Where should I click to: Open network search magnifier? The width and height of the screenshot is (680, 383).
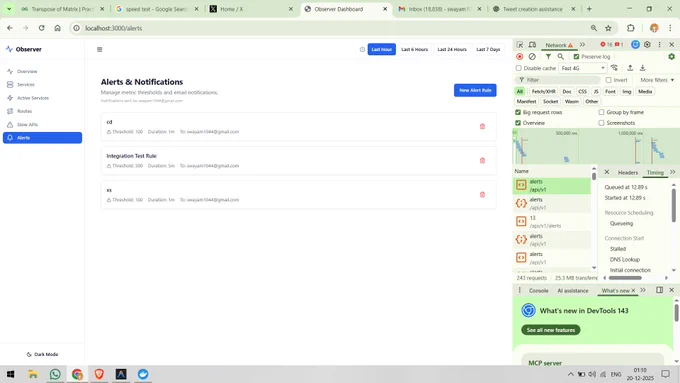pos(561,56)
